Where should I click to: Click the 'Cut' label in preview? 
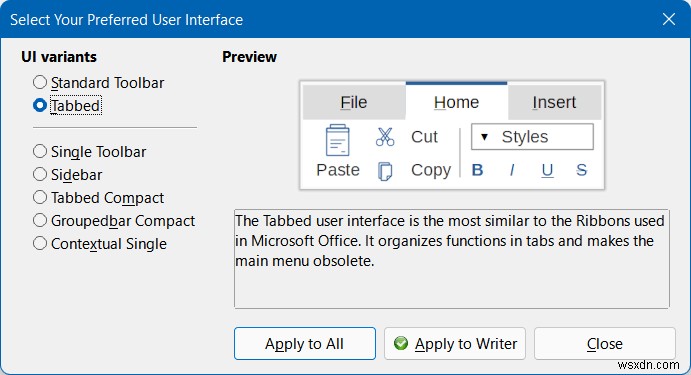424,137
